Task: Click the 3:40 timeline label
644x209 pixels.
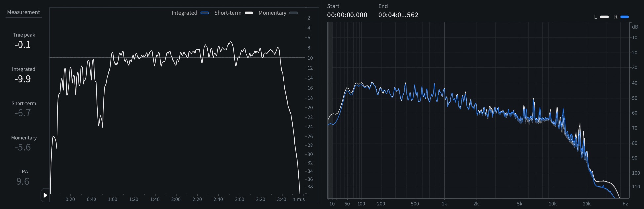Action: (x=282, y=199)
